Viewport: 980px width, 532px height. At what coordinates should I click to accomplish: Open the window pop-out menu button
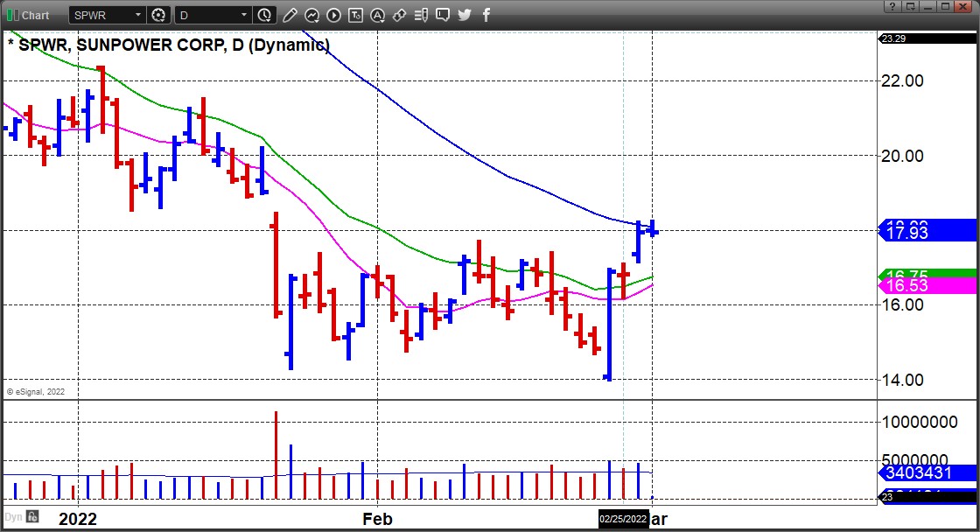910,6
